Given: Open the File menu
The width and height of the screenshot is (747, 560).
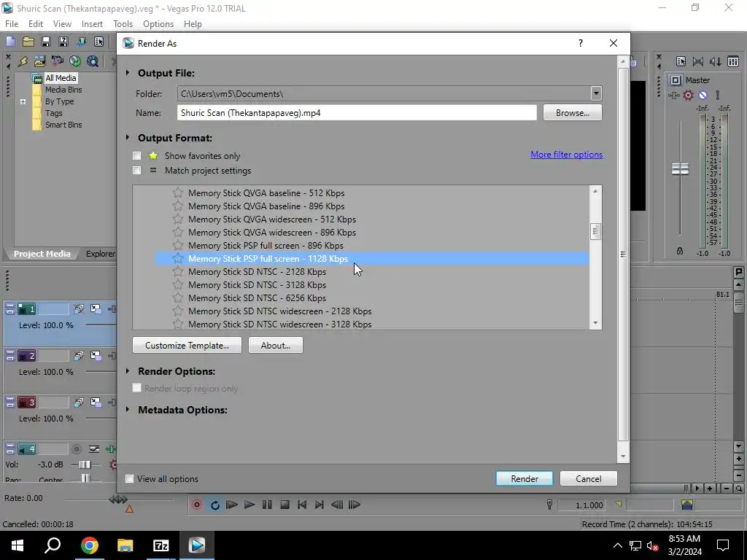Looking at the screenshot, I should tap(12, 24).
